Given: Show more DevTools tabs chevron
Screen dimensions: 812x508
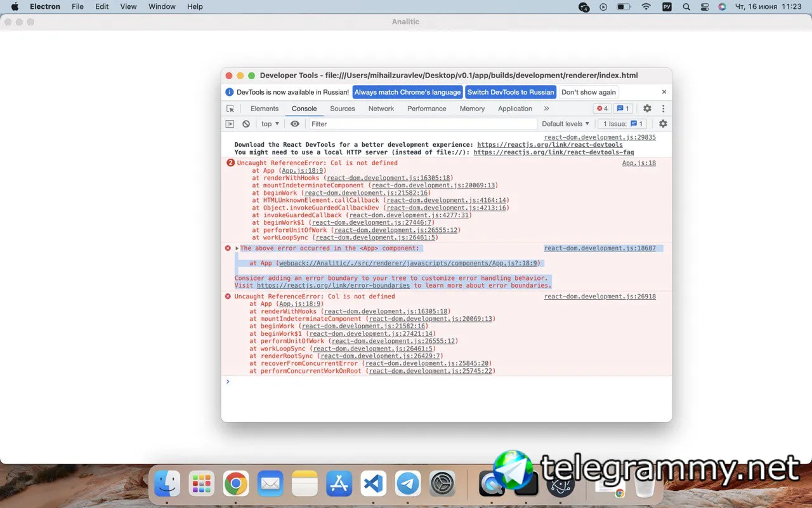Looking at the screenshot, I should [547, 109].
